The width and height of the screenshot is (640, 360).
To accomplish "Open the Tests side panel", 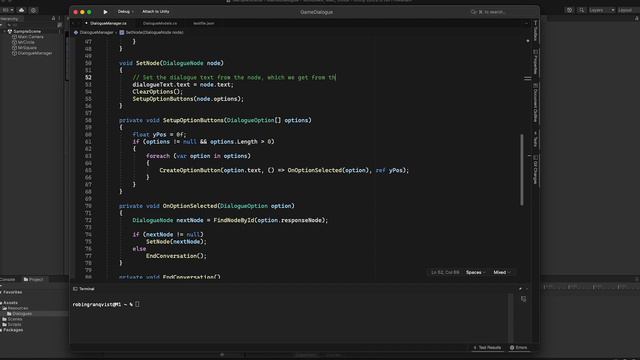I will click(x=535, y=140).
